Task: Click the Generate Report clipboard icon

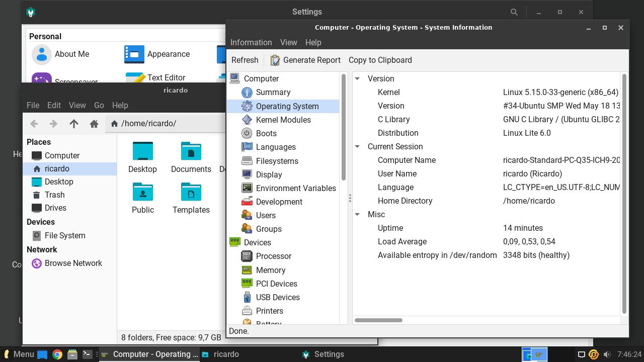Action: coord(275,60)
